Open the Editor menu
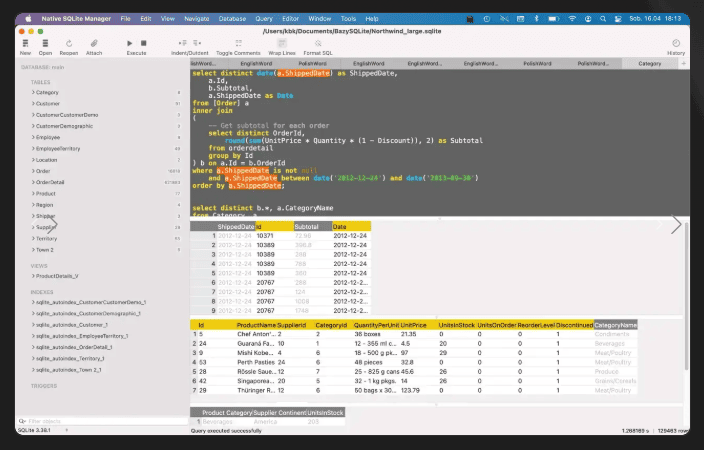 coord(290,19)
